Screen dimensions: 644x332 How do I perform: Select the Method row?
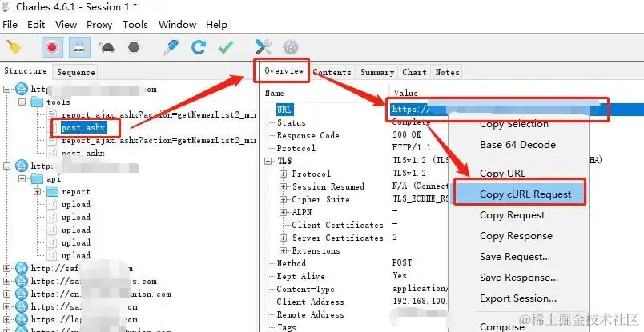[292, 263]
